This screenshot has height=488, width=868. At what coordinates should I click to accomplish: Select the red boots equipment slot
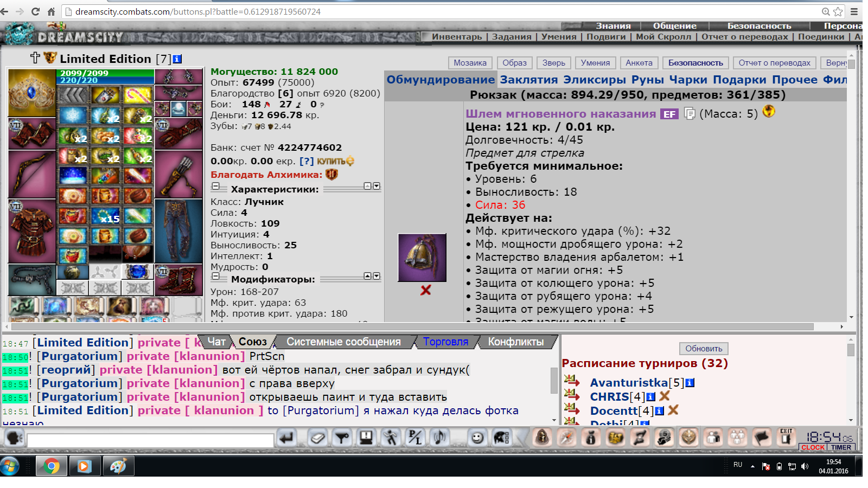[178, 279]
